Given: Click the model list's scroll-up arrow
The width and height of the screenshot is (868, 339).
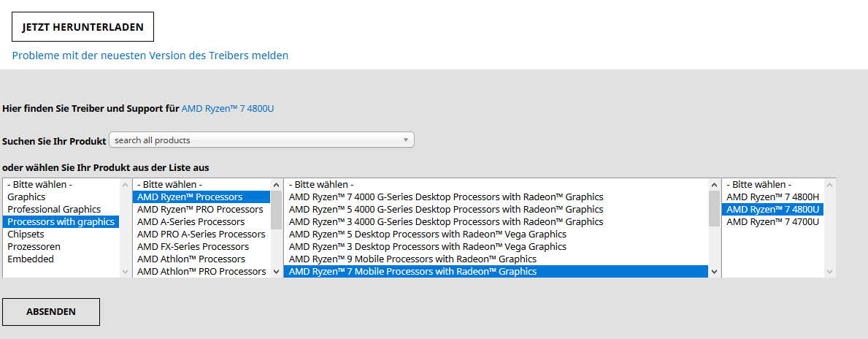Looking at the screenshot, I should [x=829, y=184].
